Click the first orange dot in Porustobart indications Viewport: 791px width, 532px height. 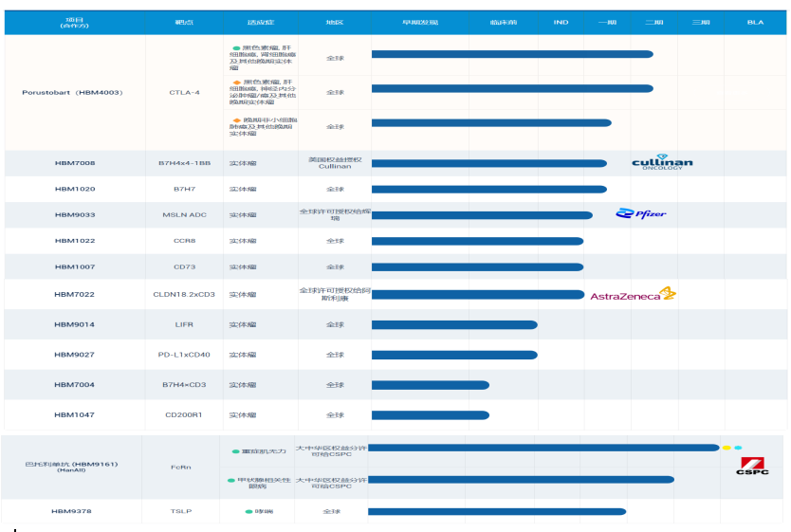(x=236, y=82)
